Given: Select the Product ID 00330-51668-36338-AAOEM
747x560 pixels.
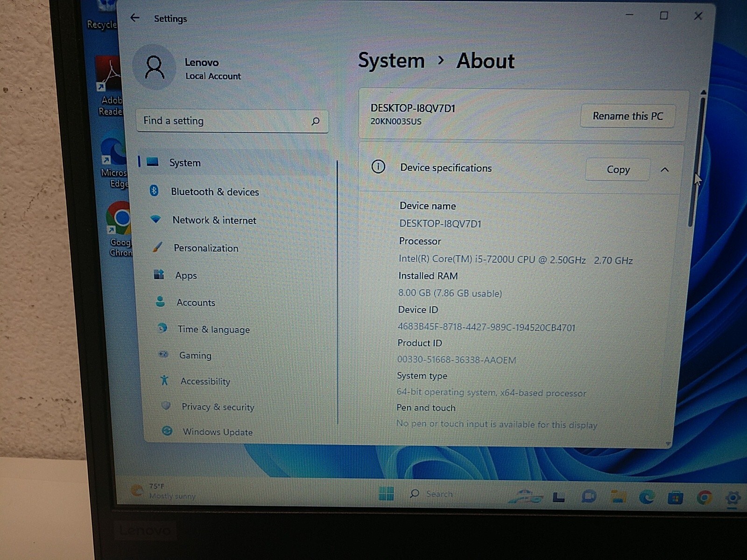Looking at the screenshot, I should click(456, 359).
